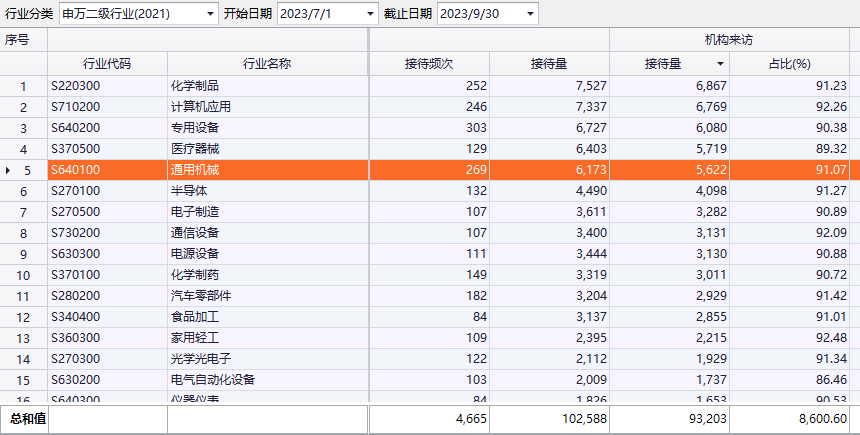Screen dimensions: 860x435
Task: Expand the 截止日期 date picker arrow
Action: [x=529, y=13]
